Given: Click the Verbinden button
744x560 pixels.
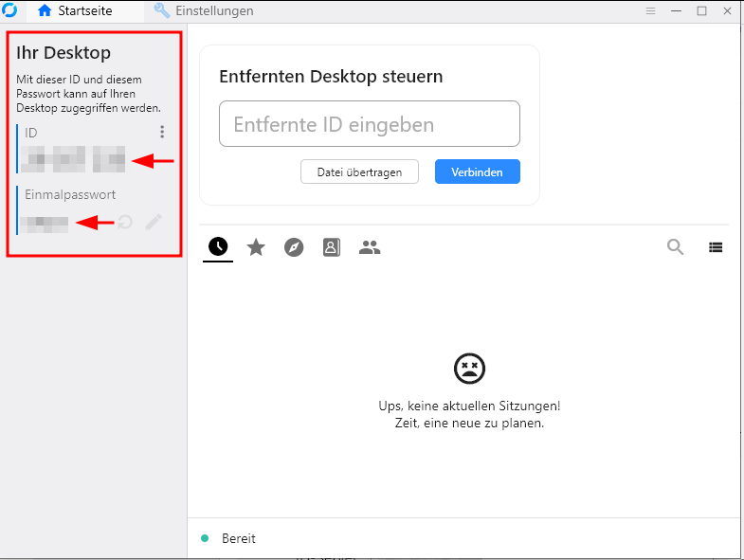Looking at the screenshot, I should coord(477,172).
